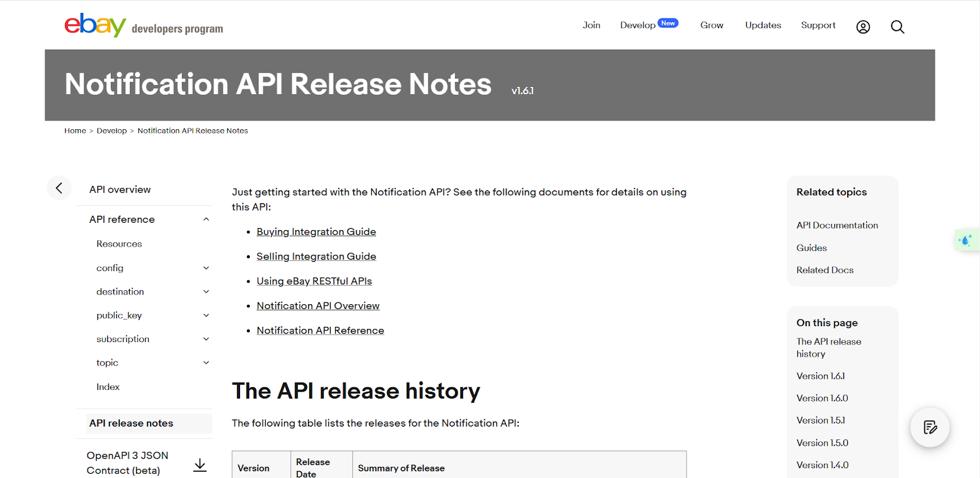The height and width of the screenshot is (478, 980).
Task: Click the eBay logo
Action: (x=95, y=25)
